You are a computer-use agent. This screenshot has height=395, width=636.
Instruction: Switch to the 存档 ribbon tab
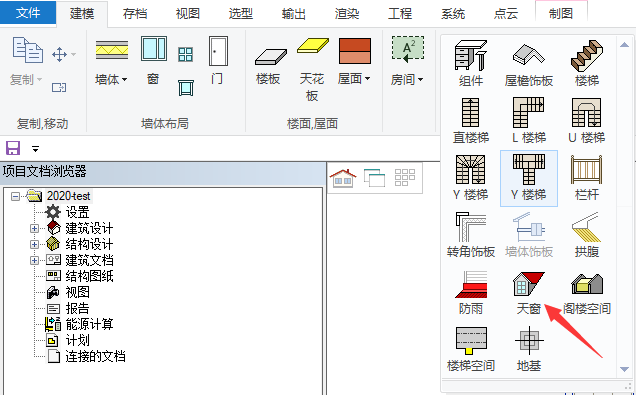pyautogui.click(x=135, y=14)
